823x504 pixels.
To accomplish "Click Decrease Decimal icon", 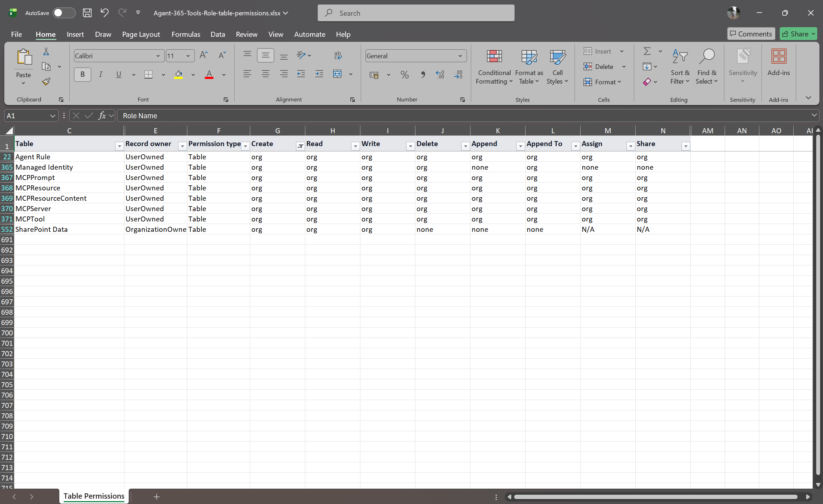I will click(x=458, y=75).
